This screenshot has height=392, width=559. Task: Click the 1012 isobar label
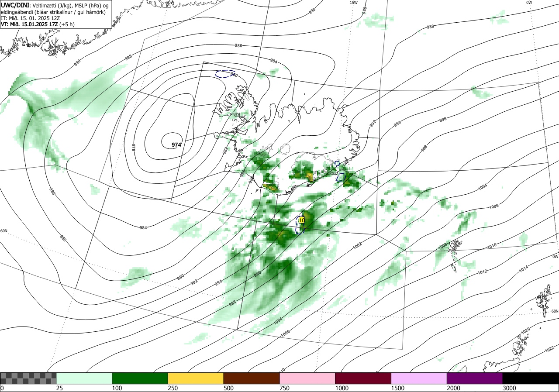[482, 272]
